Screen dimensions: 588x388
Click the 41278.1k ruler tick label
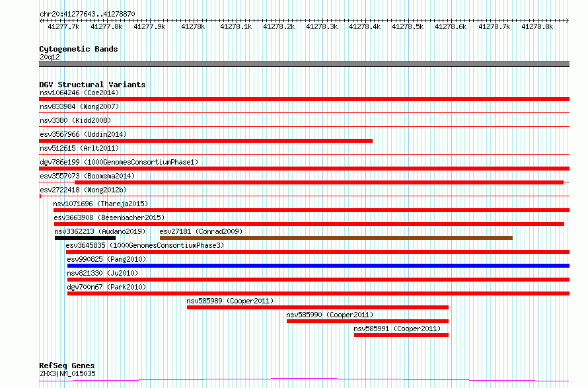coord(236,26)
